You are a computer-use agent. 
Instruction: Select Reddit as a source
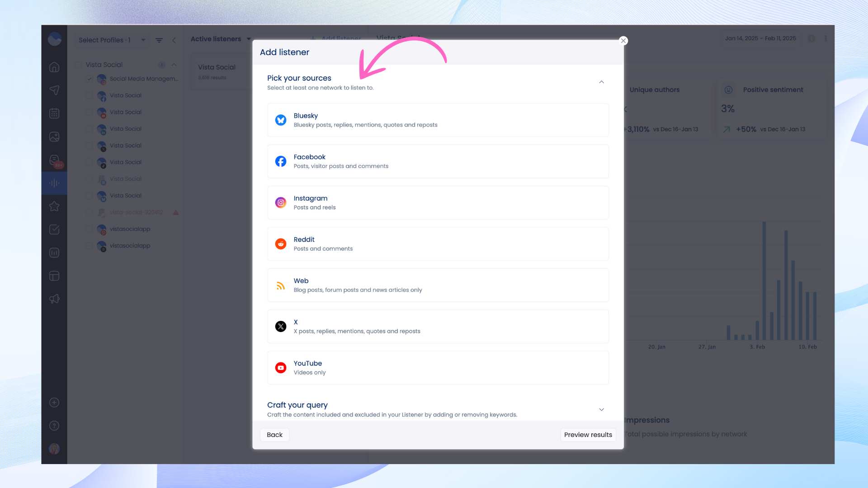tap(438, 244)
